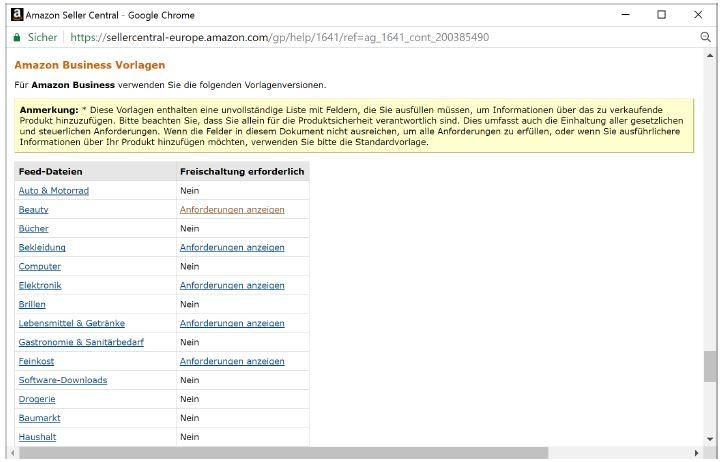Click the URL in the address bar

click(280, 37)
